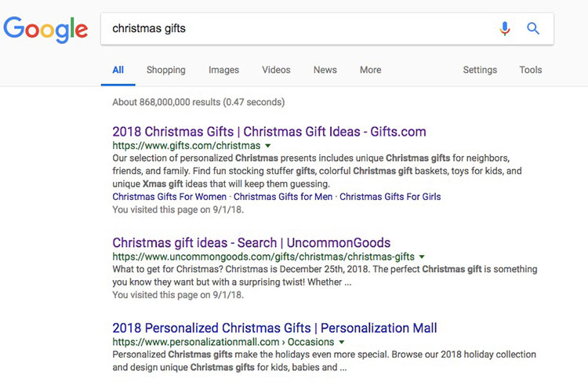Screen dimensions: 588x382
Task: Follow the Christmas Gifts For Women sitelink
Action: tap(169, 197)
